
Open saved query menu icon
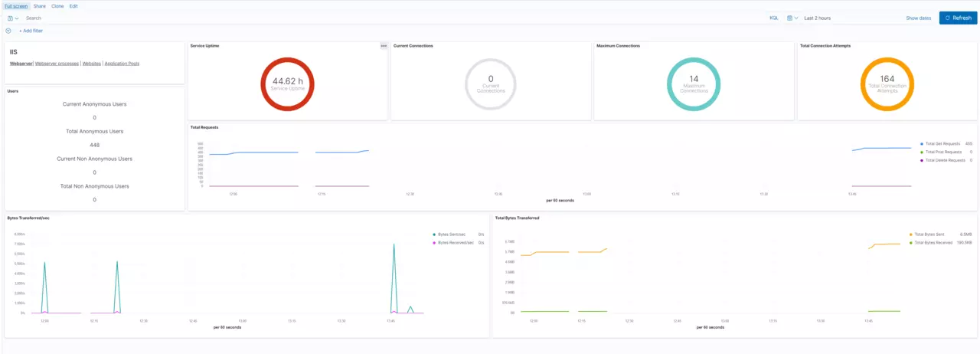click(x=10, y=18)
